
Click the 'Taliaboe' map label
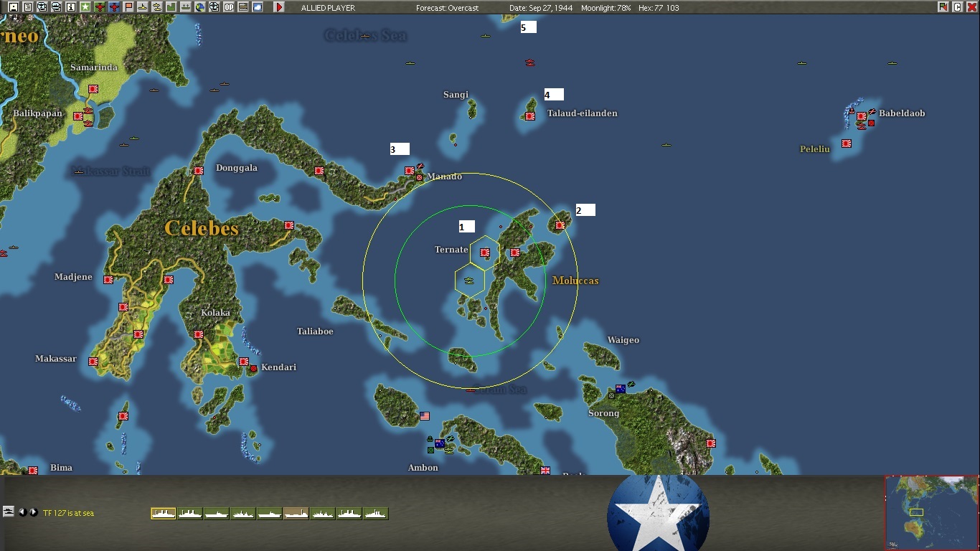pyautogui.click(x=315, y=331)
